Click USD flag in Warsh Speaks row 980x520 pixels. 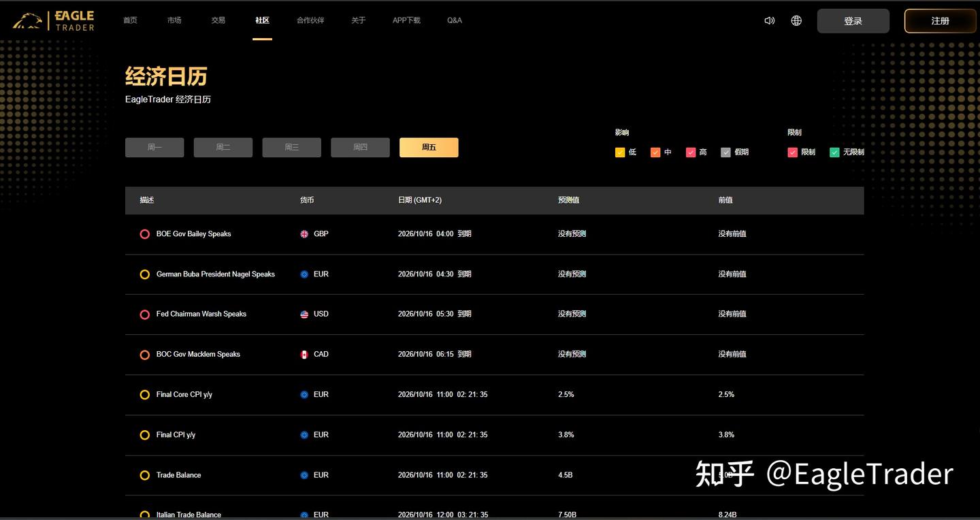pos(304,314)
